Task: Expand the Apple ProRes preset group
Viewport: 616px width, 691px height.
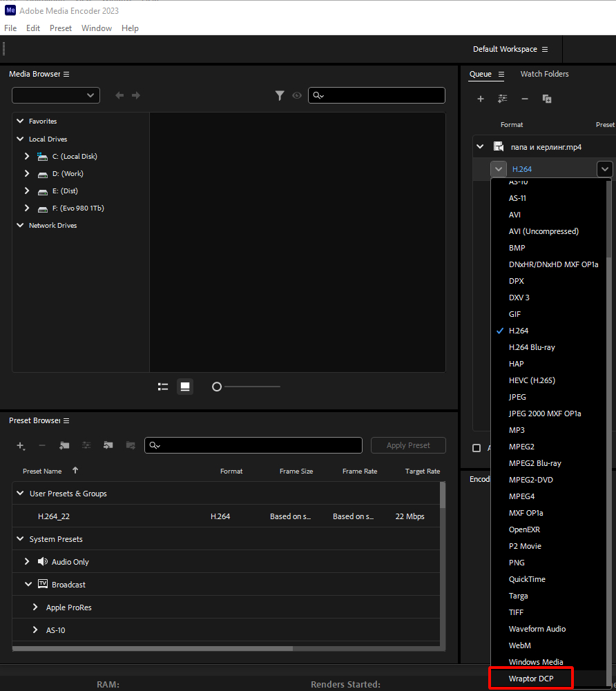Action: pos(35,607)
